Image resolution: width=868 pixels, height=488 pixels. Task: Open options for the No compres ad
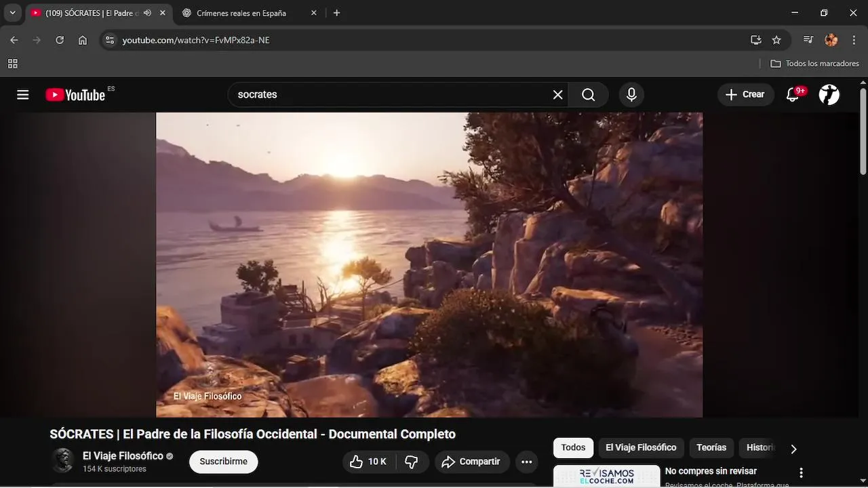(801, 473)
